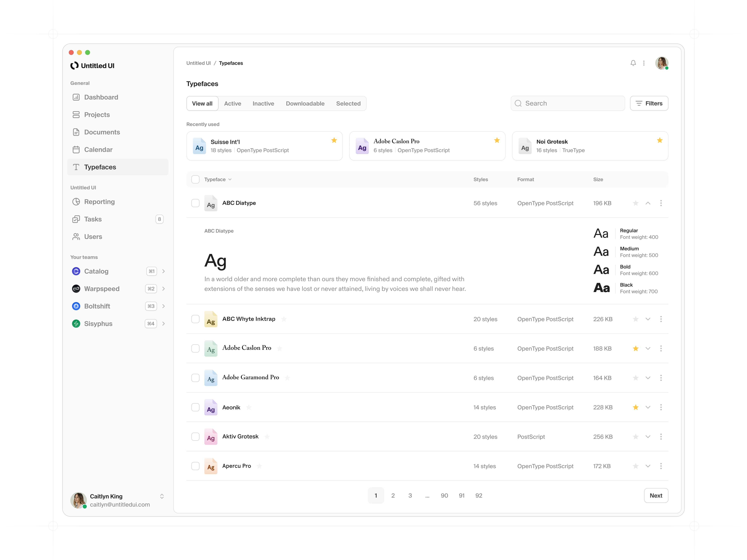Open the Boltshift team

[x=97, y=306]
